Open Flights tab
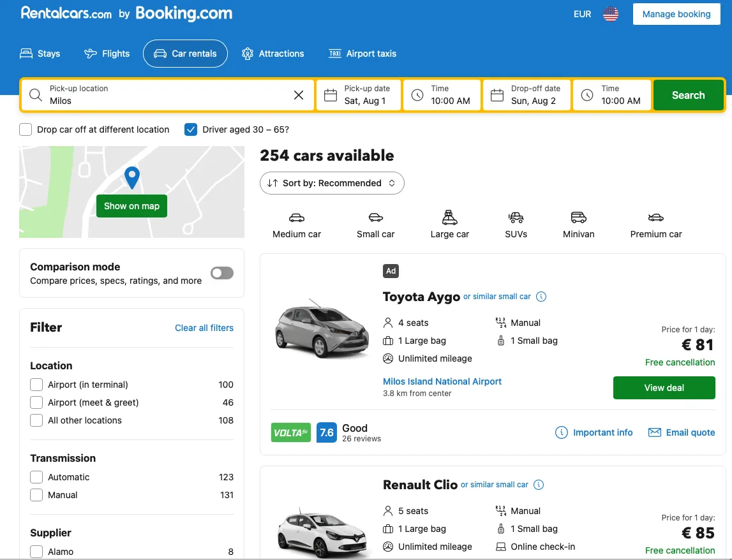The width and height of the screenshot is (732, 560). (x=107, y=54)
